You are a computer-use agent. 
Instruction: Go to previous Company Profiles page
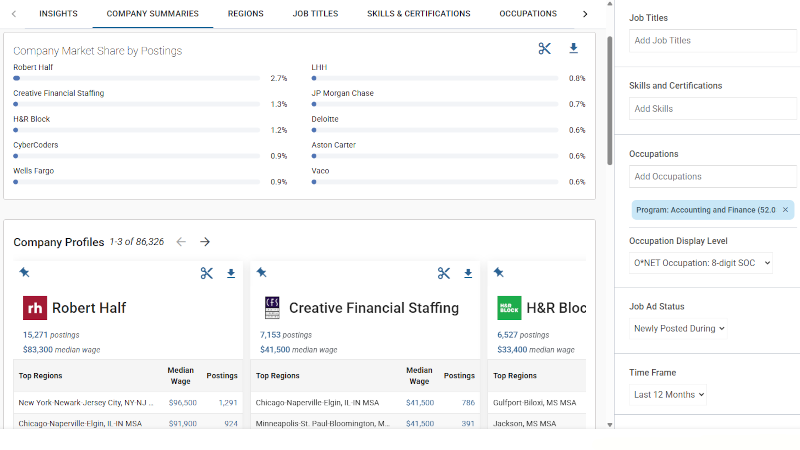click(181, 242)
